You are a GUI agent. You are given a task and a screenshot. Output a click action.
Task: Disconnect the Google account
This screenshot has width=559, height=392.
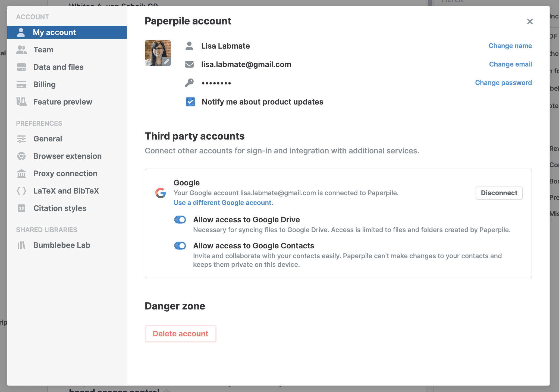(x=499, y=193)
